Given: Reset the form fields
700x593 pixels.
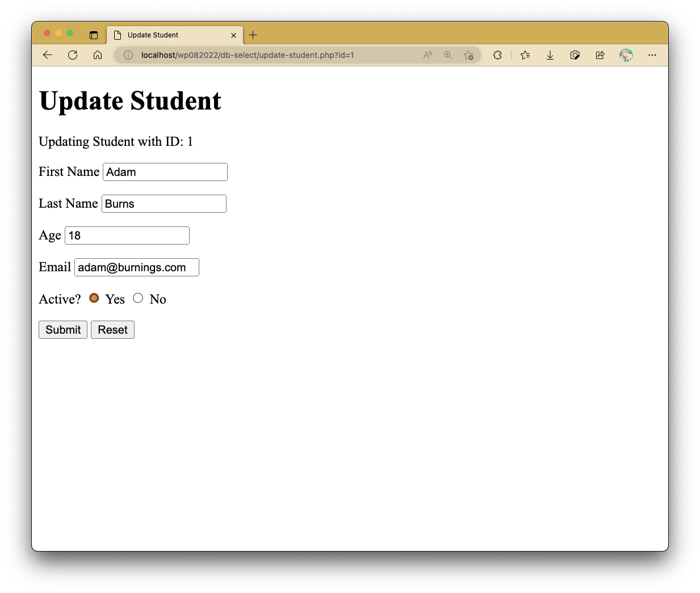Looking at the screenshot, I should pyautogui.click(x=112, y=330).
